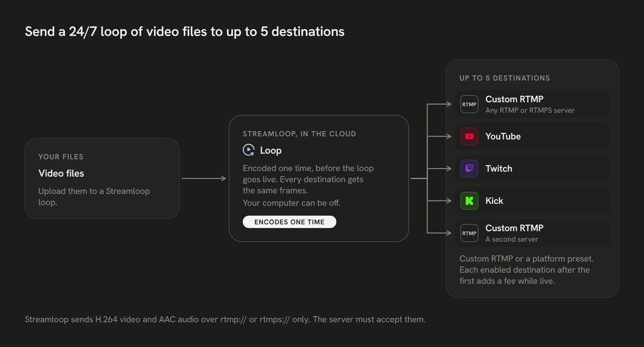This screenshot has height=347, width=644.
Task: Select the Twitch destination row
Action: click(532, 169)
